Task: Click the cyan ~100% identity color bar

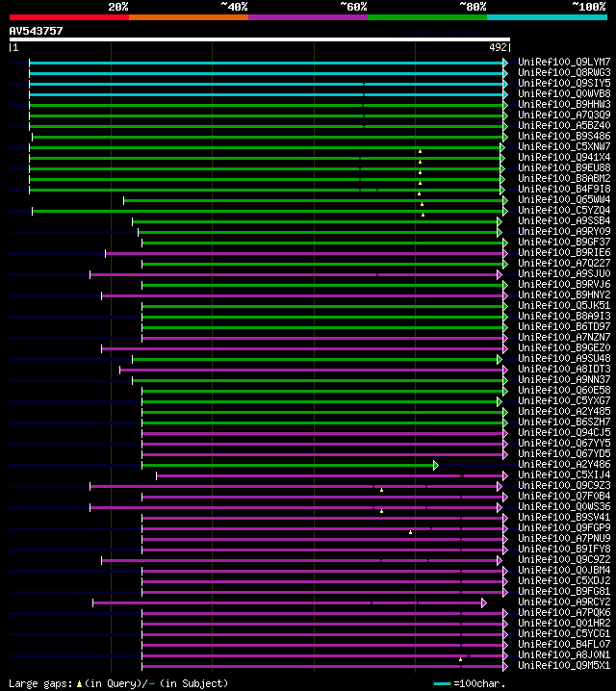Action: [x=548, y=17]
